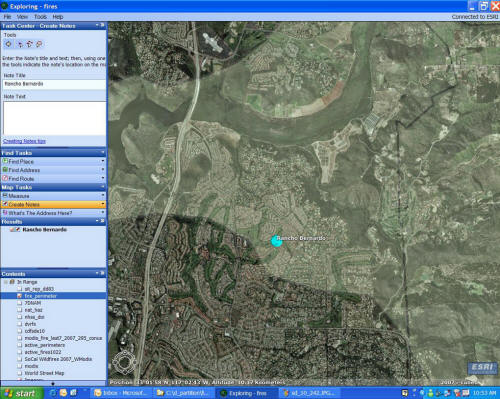Turn on the active_perimeters layer checkbox

point(19,345)
